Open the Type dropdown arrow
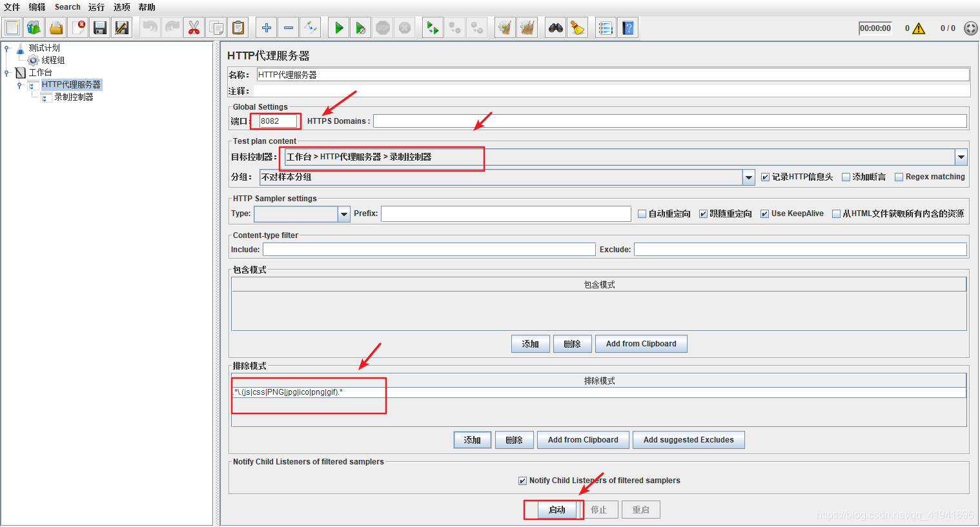980x527 pixels. pos(344,214)
